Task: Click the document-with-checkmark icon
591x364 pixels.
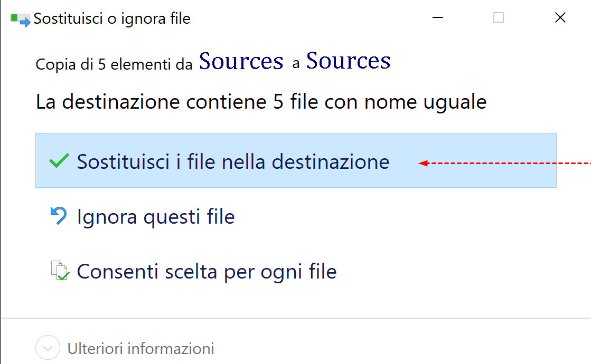Action: (59, 271)
